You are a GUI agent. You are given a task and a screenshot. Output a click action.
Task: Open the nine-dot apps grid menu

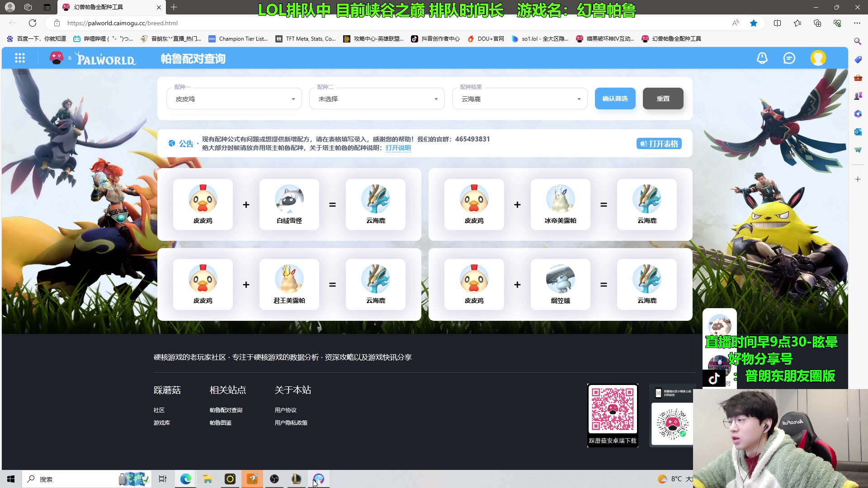(x=20, y=58)
